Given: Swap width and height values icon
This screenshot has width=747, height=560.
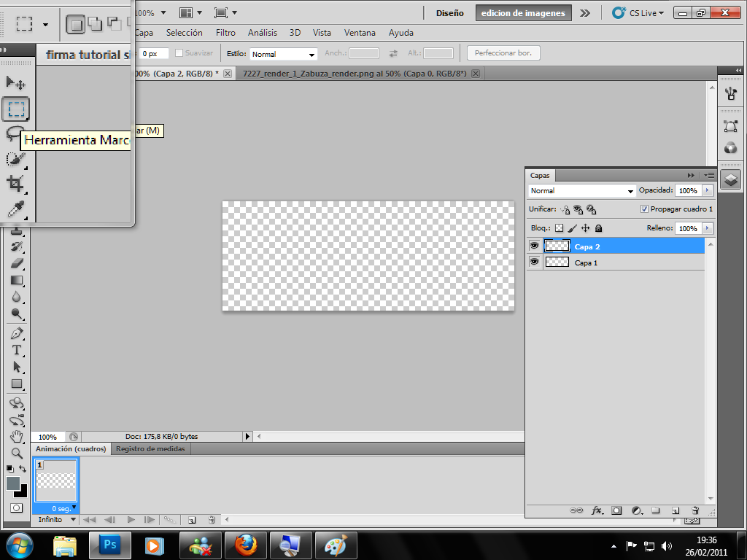Looking at the screenshot, I should pyautogui.click(x=393, y=54).
